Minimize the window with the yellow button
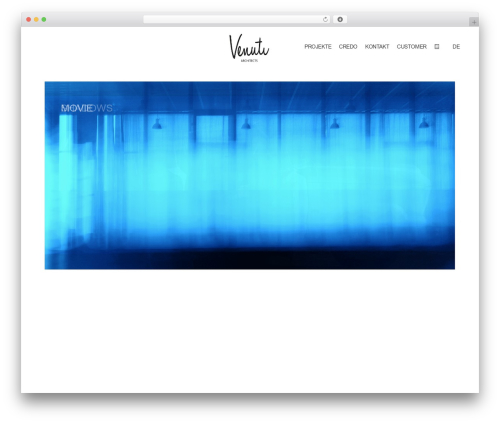 pos(36,20)
